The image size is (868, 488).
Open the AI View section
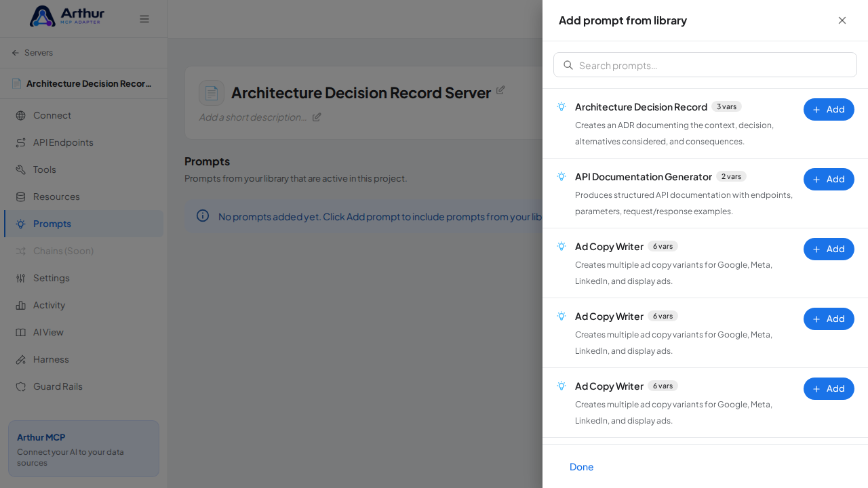coord(83,332)
